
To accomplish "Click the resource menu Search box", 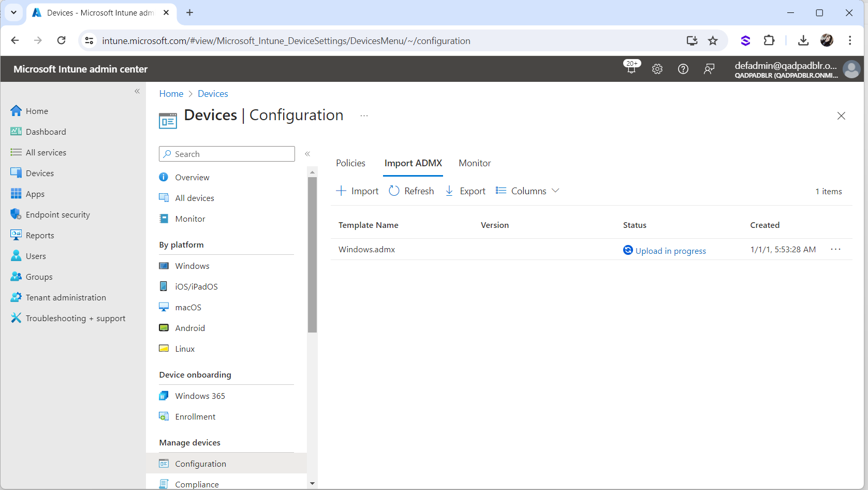I will [227, 154].
